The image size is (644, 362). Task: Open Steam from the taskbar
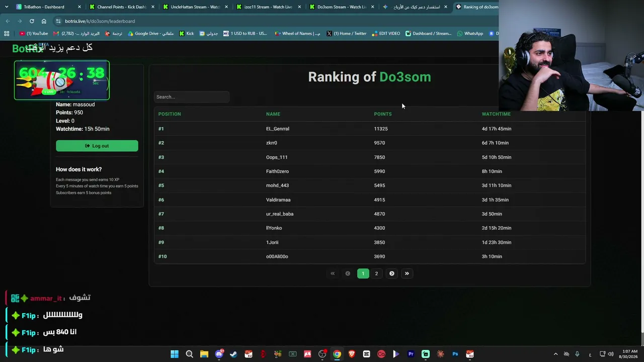coord(233,354)
